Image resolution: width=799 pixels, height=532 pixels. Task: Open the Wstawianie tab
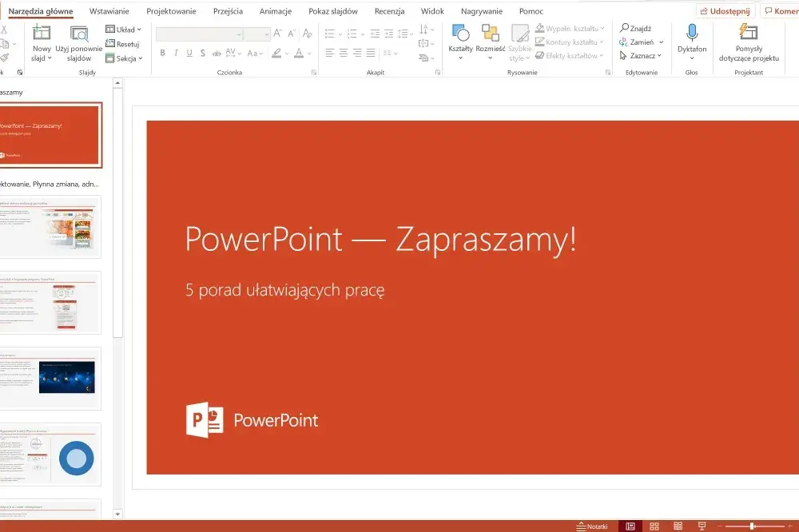109,11
